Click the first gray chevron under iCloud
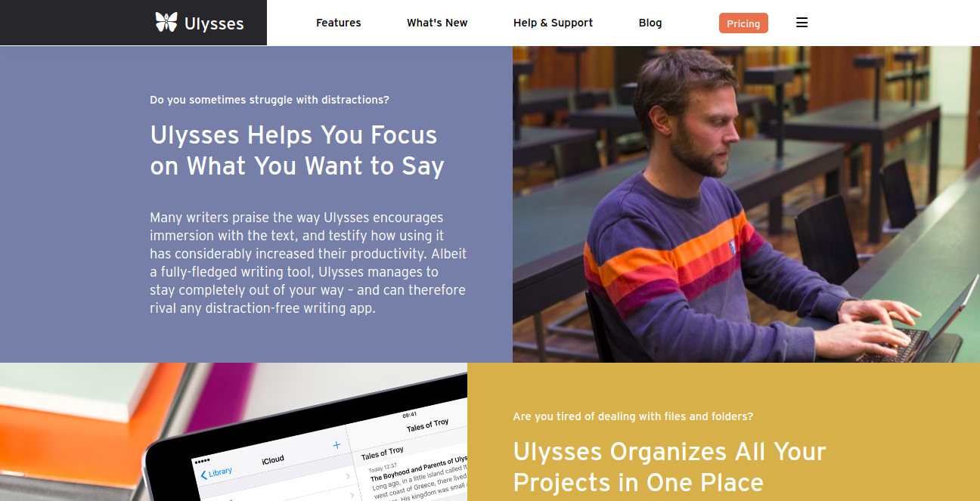 pyautogui.click(x=349, y=477)
